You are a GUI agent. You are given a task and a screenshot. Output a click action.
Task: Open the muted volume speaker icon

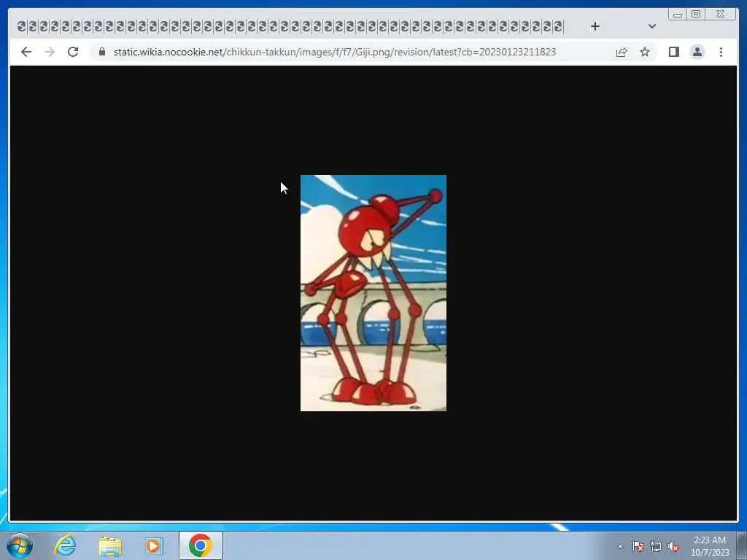tap(673, 546)
